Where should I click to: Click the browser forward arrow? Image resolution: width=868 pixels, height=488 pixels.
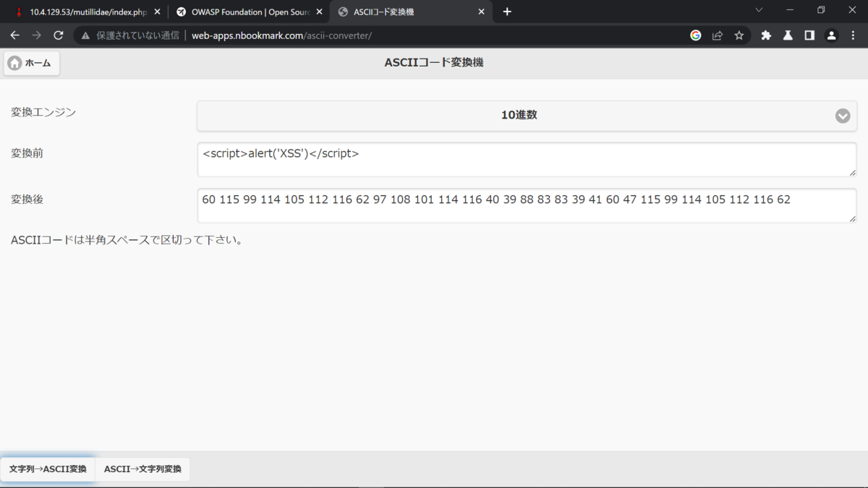pyautogui.click(x=36, y=35)
